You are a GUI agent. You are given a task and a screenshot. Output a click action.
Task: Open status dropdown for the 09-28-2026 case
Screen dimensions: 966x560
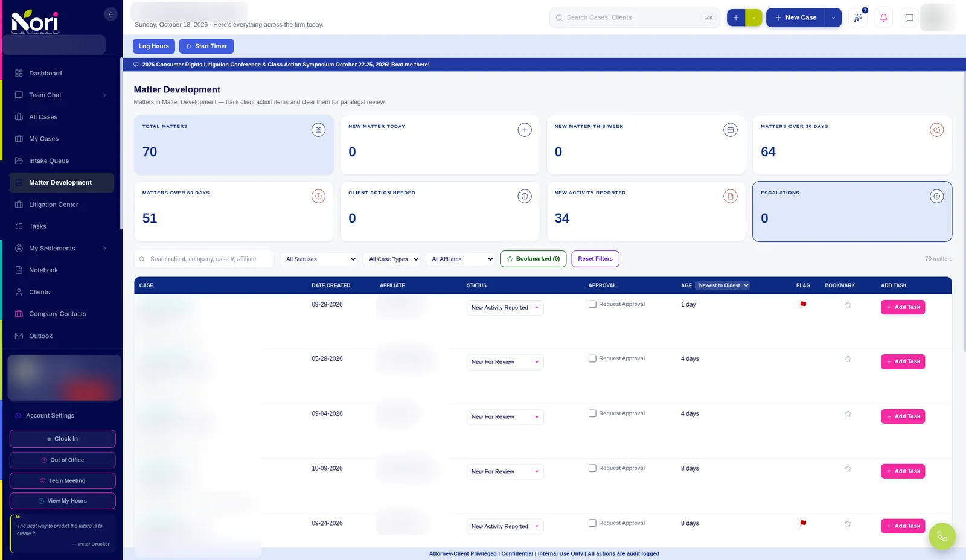(x=505, y=308)
